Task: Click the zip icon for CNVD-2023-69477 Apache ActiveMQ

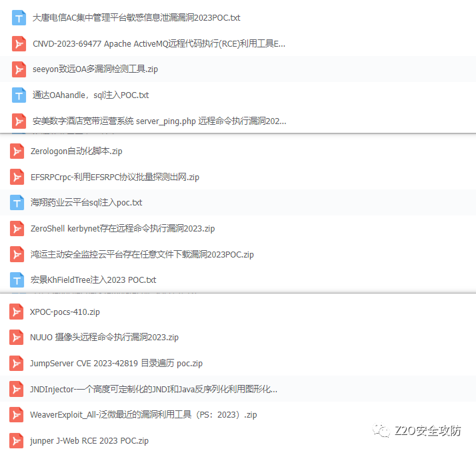Action: [19, 44]
